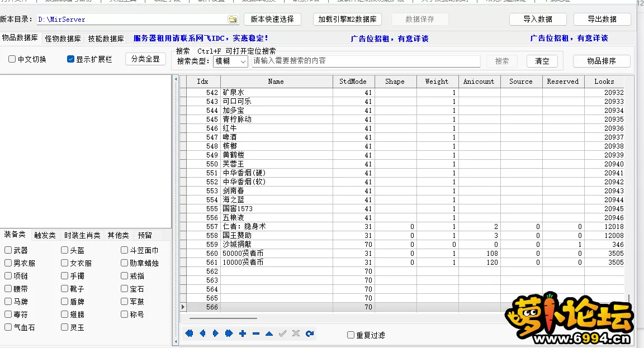Jump to the last record

pos(229,333)
